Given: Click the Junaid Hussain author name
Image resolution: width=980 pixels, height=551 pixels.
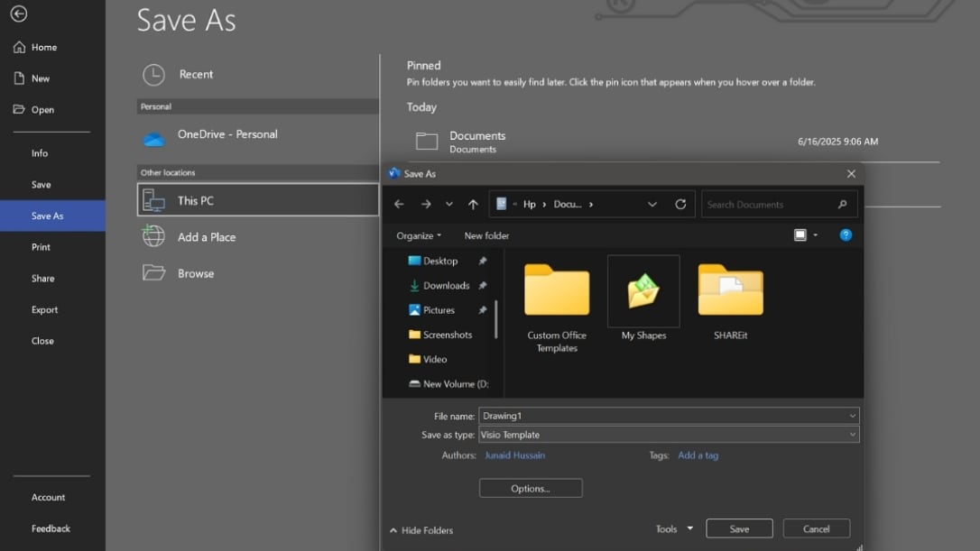Looking at the screenshot, I should pos(514,455).
